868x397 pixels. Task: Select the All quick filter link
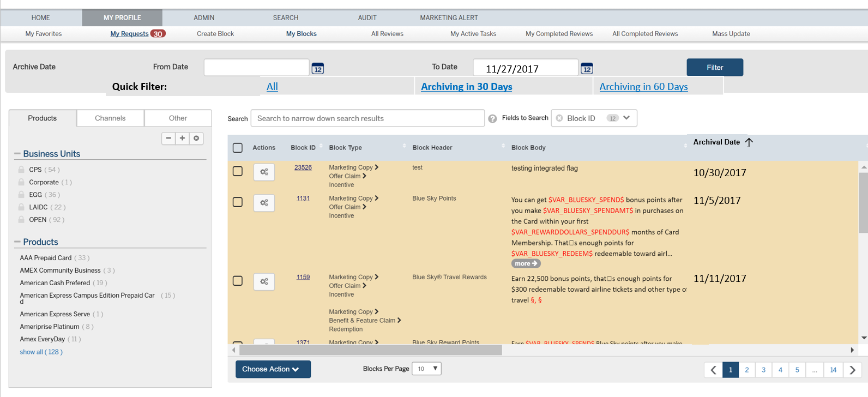pyautogui.click(x=272, y=87)
